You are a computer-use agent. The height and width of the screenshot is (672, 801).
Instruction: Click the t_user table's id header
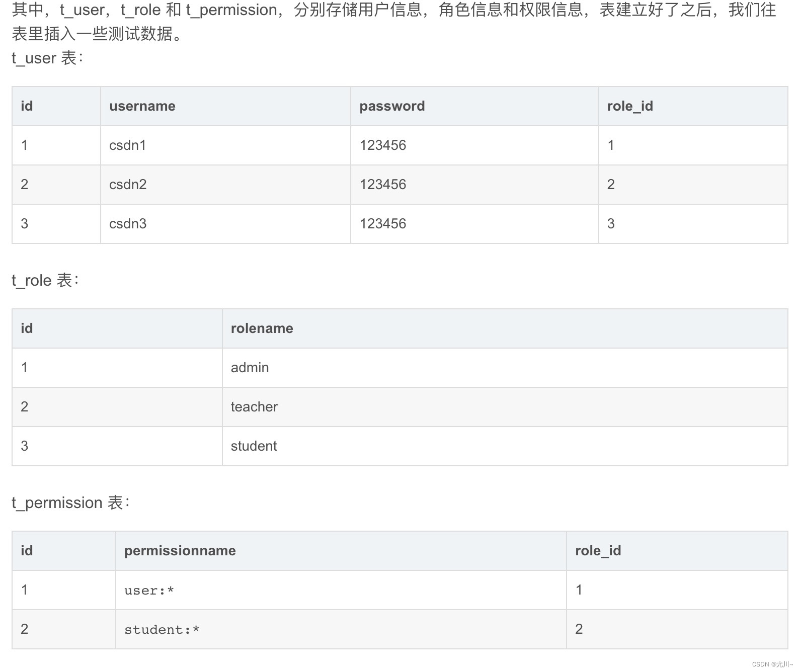tap(56, 106)
